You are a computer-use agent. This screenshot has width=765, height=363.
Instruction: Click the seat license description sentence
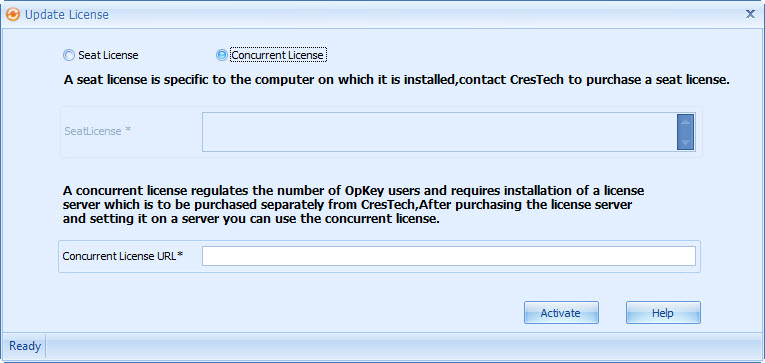[x=397, y=81]
